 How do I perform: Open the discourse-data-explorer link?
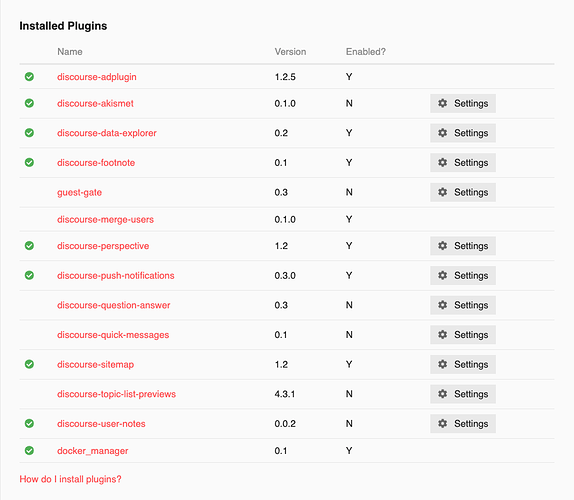click(x=107, y=133)
